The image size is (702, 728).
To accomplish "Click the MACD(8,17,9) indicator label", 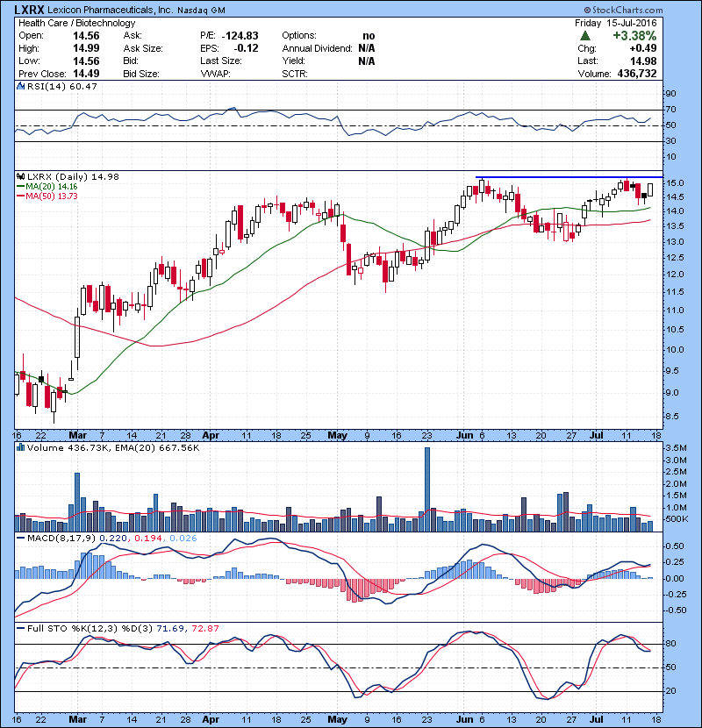I will pos(61,539).
